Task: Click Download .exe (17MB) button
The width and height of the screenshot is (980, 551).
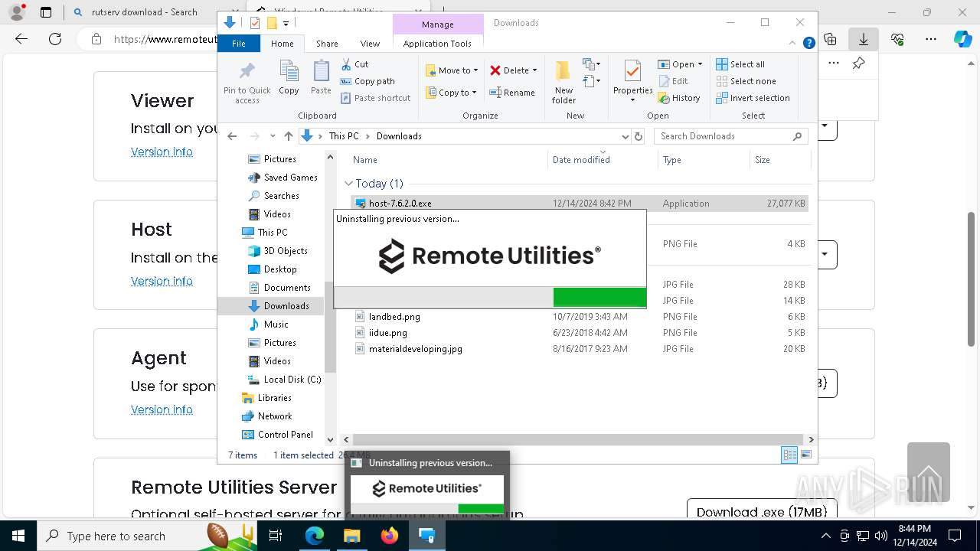Action: [762, 511]
